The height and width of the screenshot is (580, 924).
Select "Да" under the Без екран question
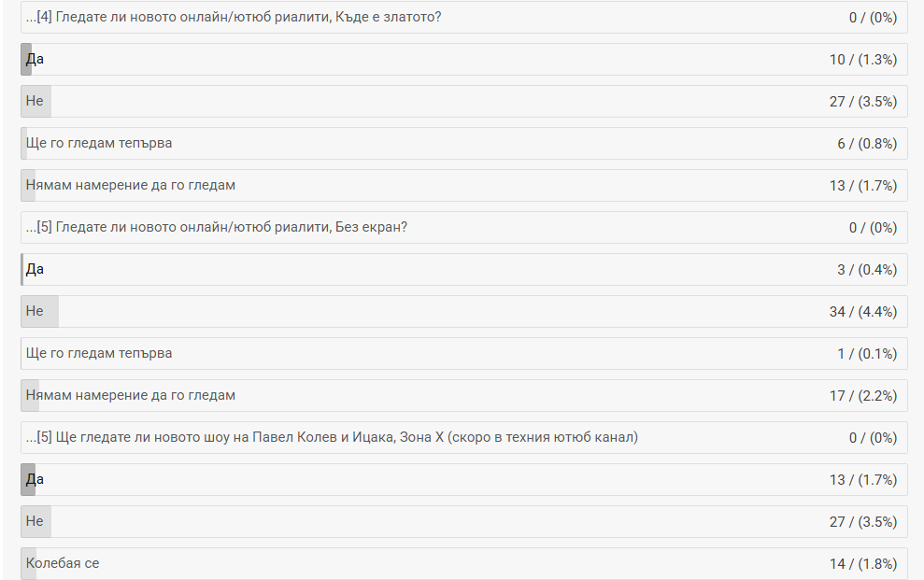[36, 270]
